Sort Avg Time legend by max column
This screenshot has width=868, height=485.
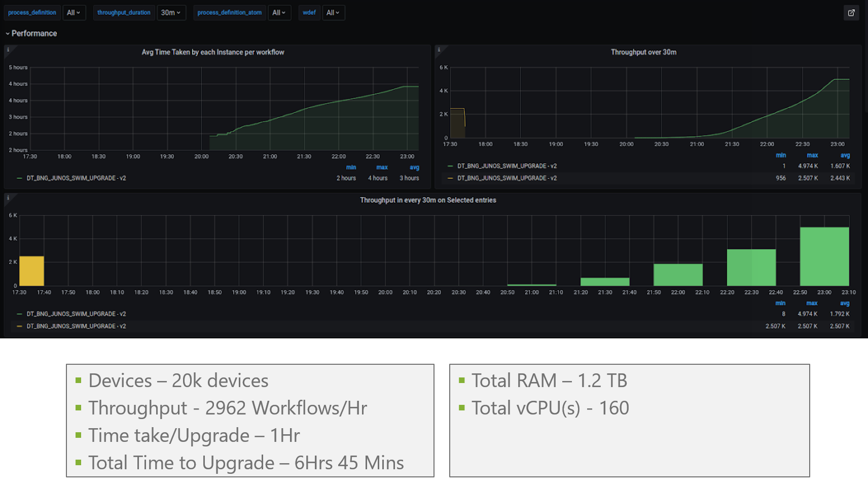382,167
